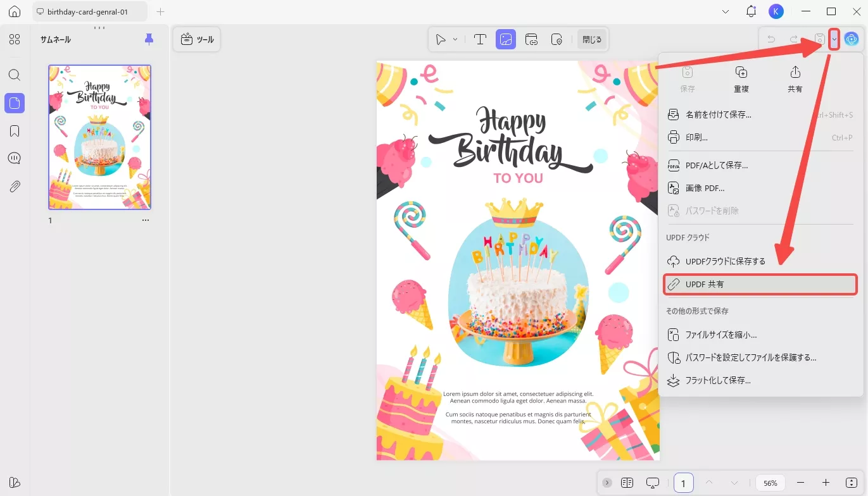Open the page thumbnails panel

[14, 102]
